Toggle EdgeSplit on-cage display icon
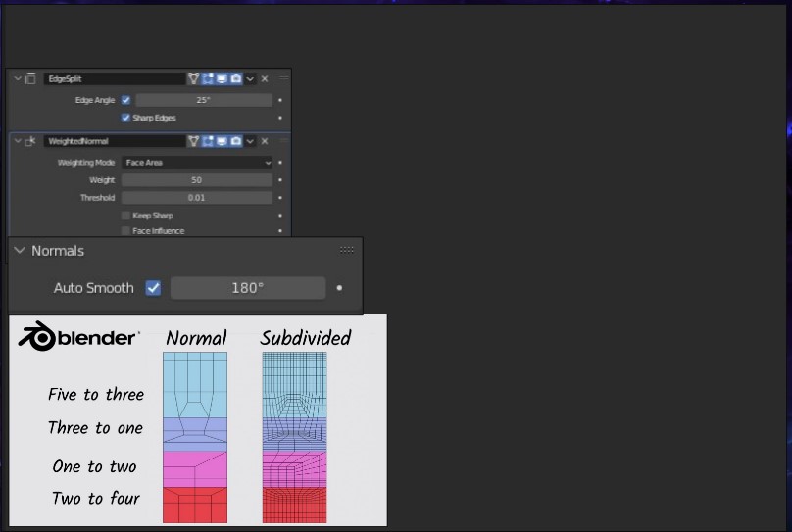The image size is (792, 532). (193, 78)
